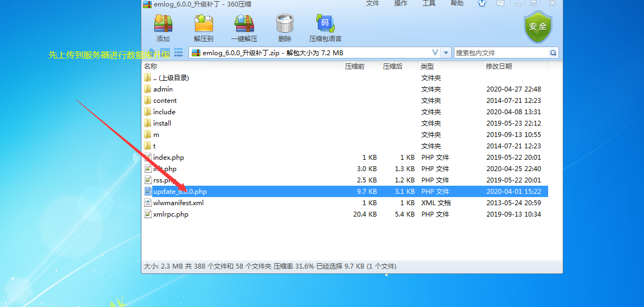644x307 pixels.
Task: Open the 工具 menu
Action: 428,4
